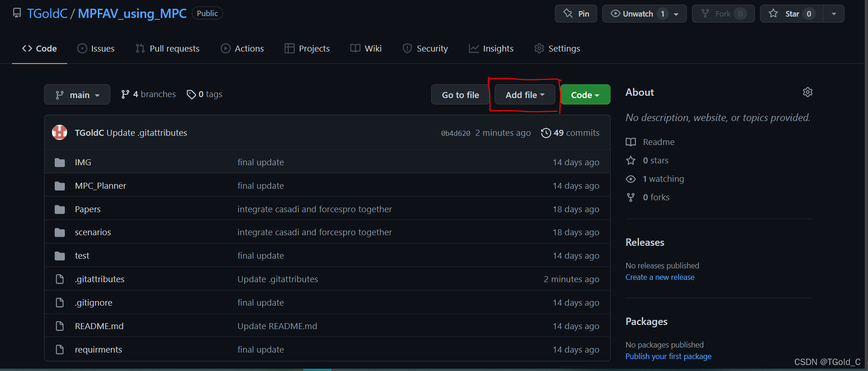The width and height of the screenshot is (868, 371).
Task: Open the Unwatch dropdown arrow
Action: [676, 14]
